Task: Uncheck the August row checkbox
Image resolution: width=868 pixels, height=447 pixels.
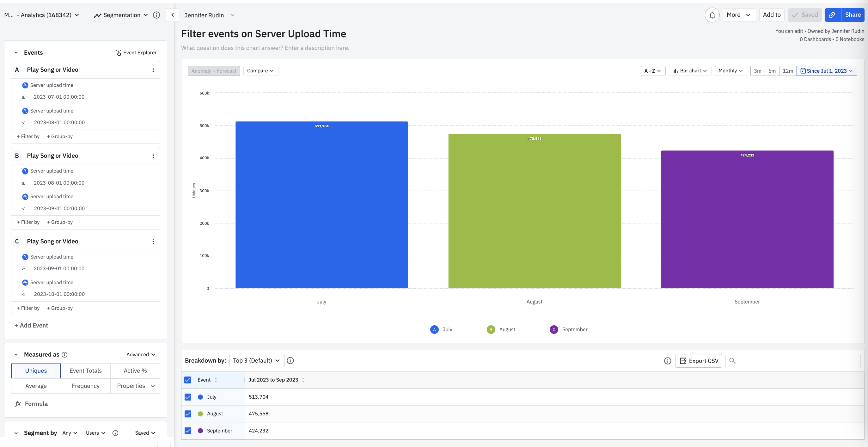Action: coord(188,414)
